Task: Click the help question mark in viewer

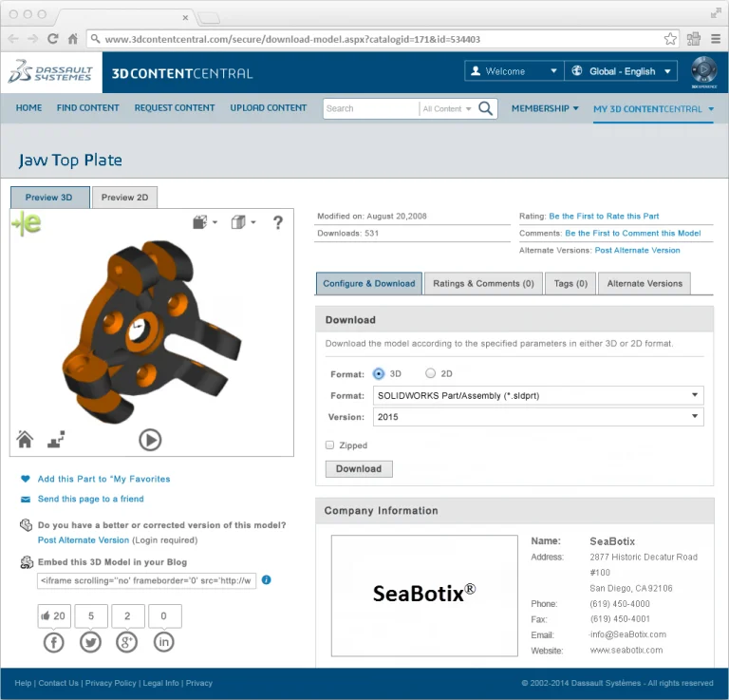Action: (x=278, y=222)
